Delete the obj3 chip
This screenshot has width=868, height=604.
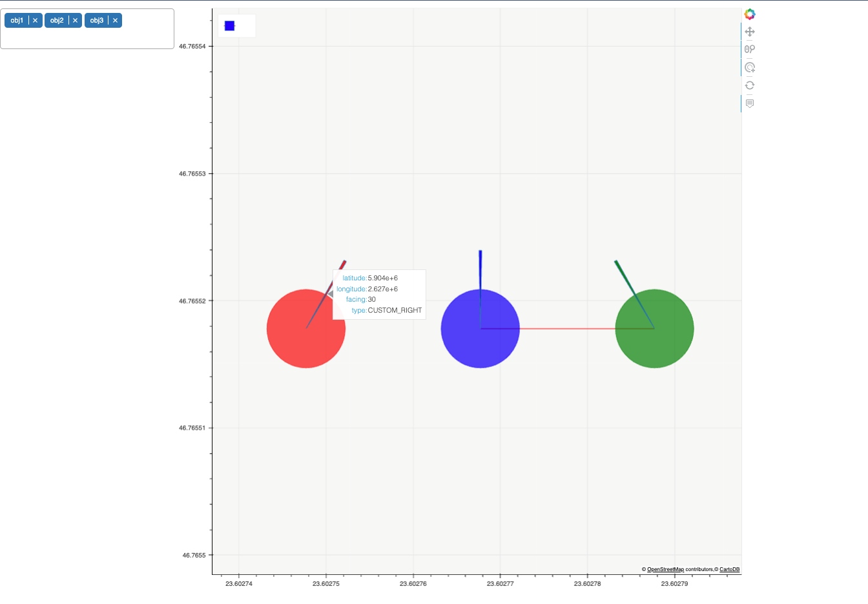[115, 20]
